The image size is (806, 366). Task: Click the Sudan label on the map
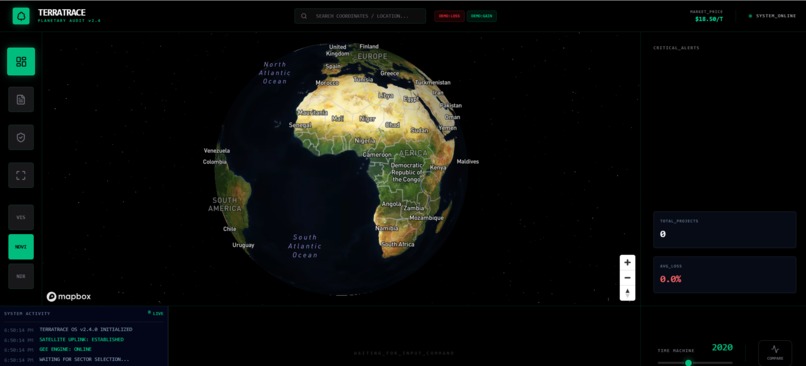point(419,130)
